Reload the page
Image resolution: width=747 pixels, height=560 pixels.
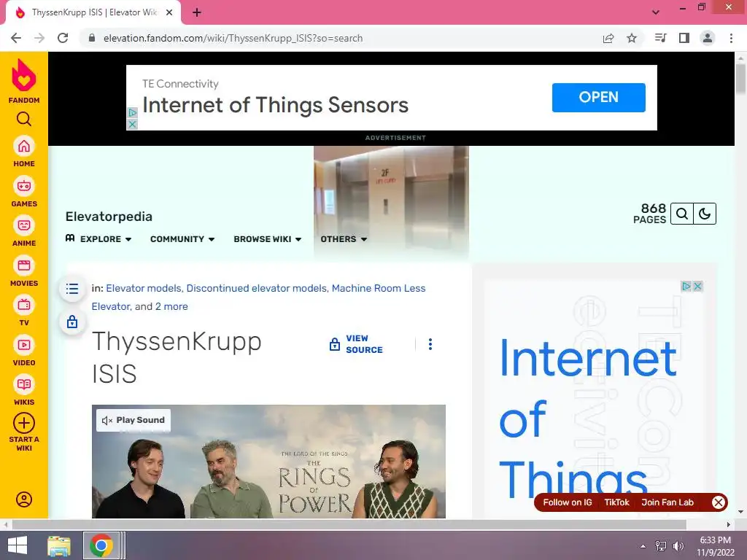point(63,38)
